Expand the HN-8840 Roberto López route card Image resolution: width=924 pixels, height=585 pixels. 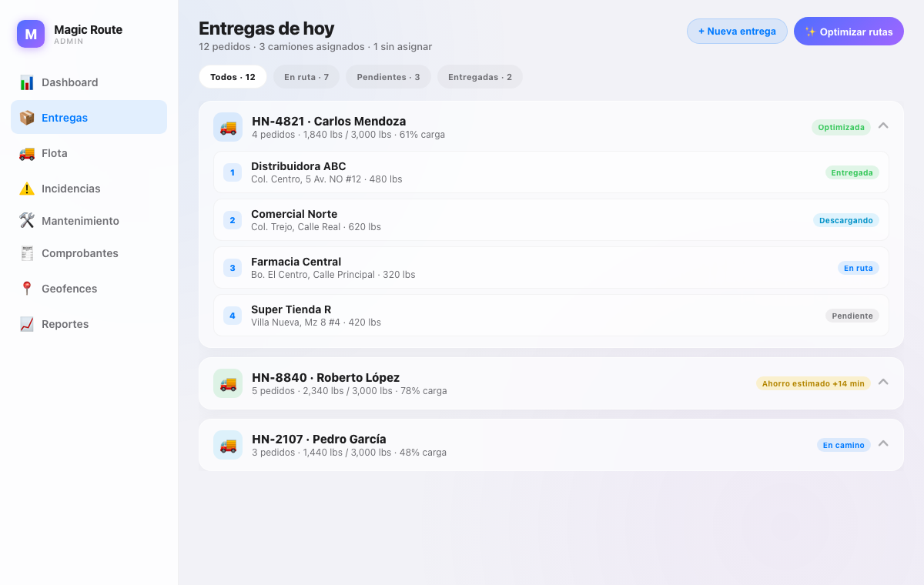pyautogui.click(x=883, y=383)
